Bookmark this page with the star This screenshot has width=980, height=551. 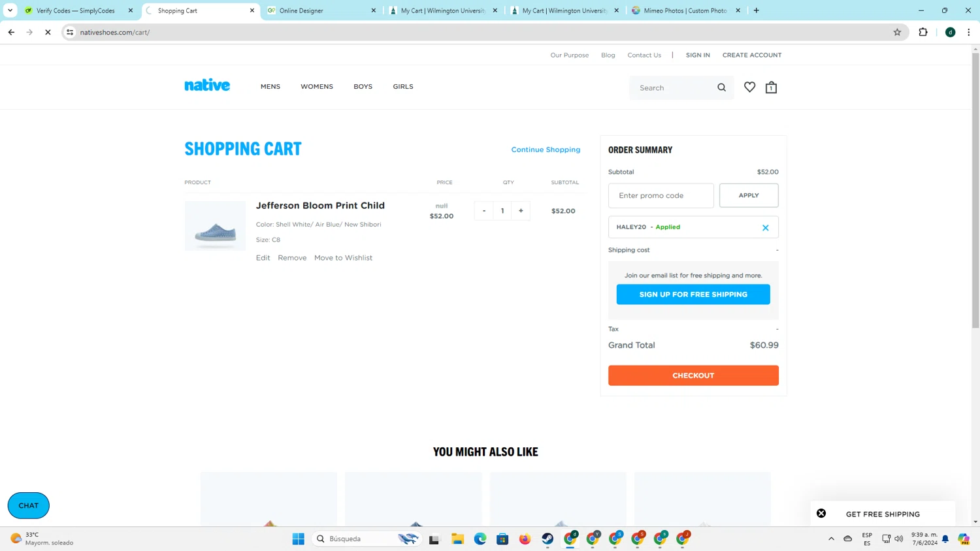point(897,32)
